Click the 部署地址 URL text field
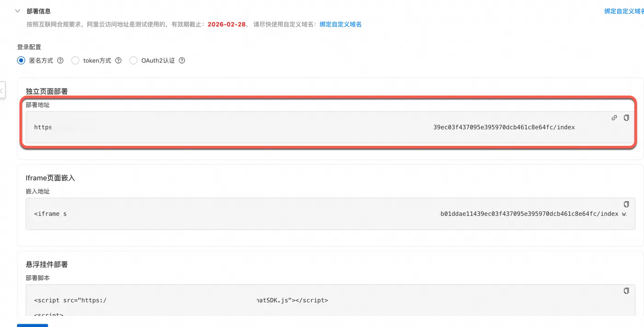Viewport: 644px width, 327px height. [329, 127]
